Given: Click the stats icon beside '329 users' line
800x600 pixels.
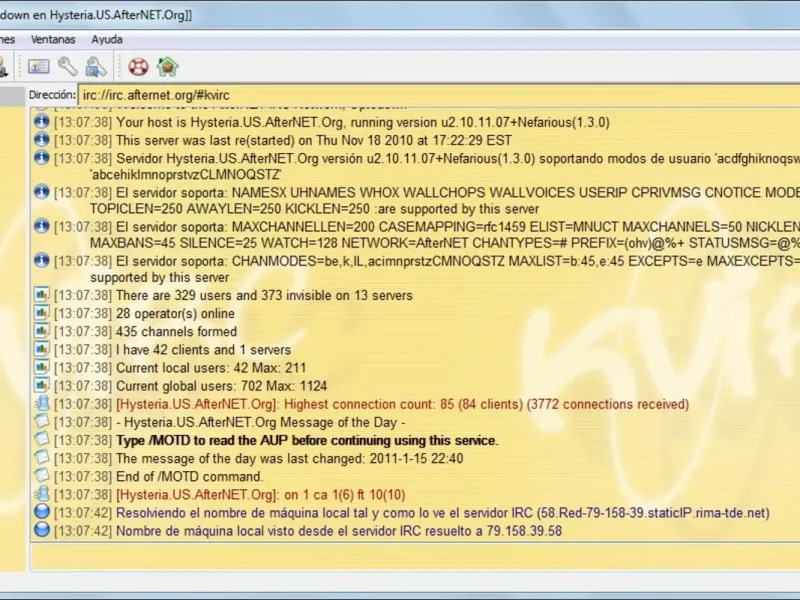Looking at the screenshot, I should click(x=42, y=295).
